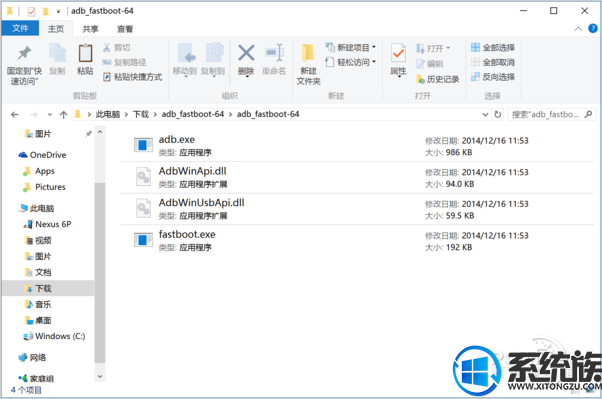Select the adb.exe file
The height and width of the screenshot is (399, 602).
click(x=357, y=146)
